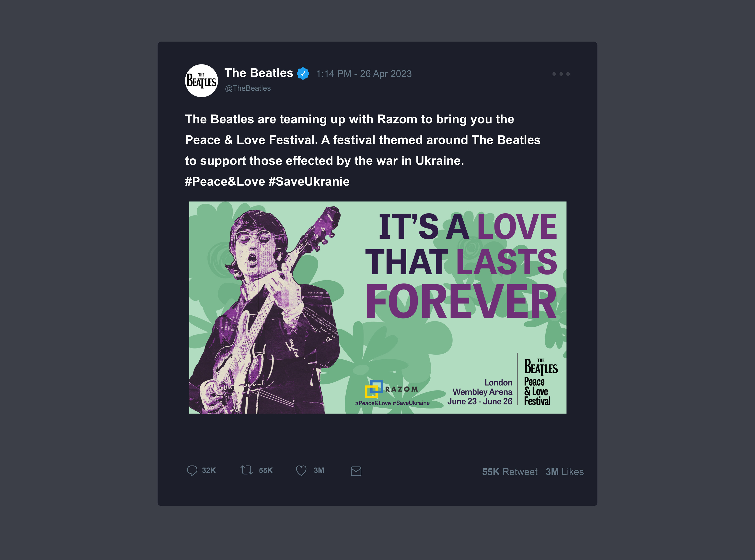Viewport: 755px width, 560px height.
Task: View the 3M Likes list
Action: (x=564, y=472)
